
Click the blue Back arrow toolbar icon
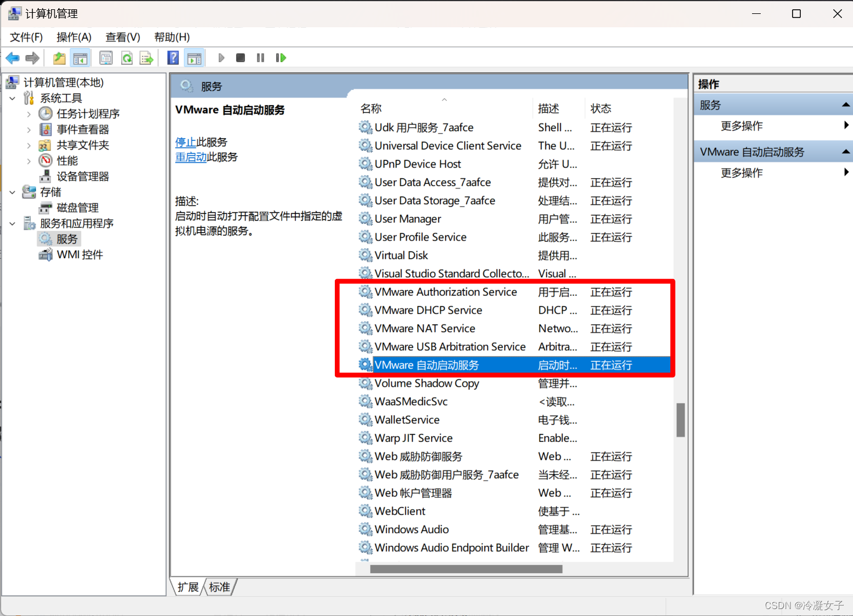click(12, 58)
